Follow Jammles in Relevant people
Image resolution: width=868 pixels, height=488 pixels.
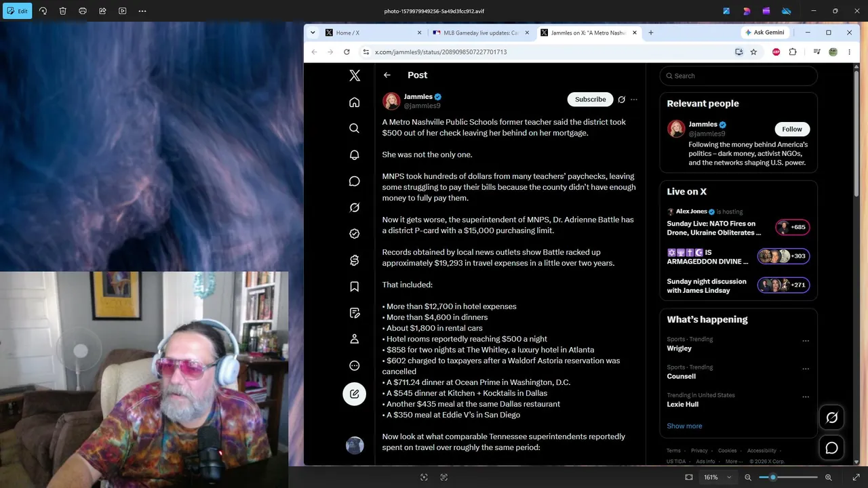pos(792,129)
